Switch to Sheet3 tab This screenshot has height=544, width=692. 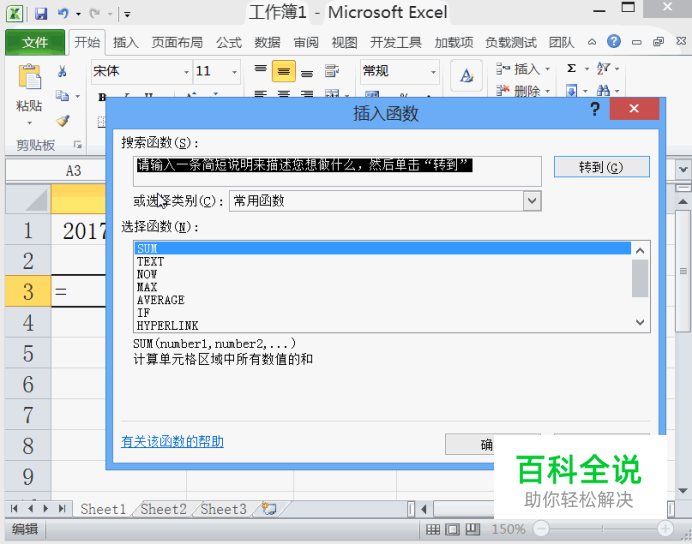click(223, 509)
